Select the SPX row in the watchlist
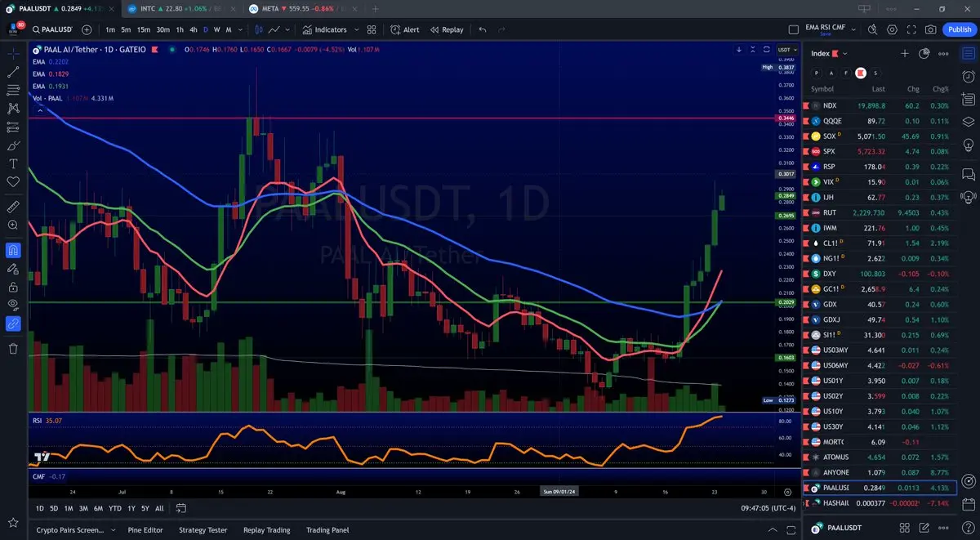 (880, 151)
